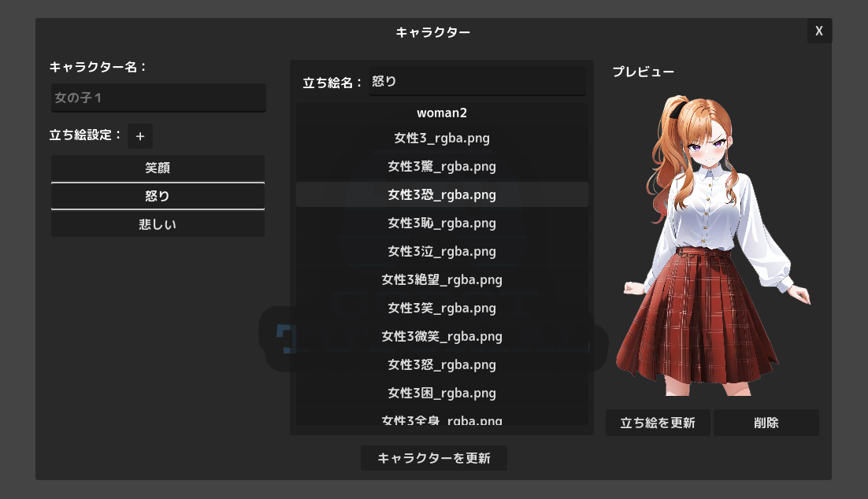Close the キャラクター dialog with X
The height and width of the screenshot is (499, 868).
point(819,31)
